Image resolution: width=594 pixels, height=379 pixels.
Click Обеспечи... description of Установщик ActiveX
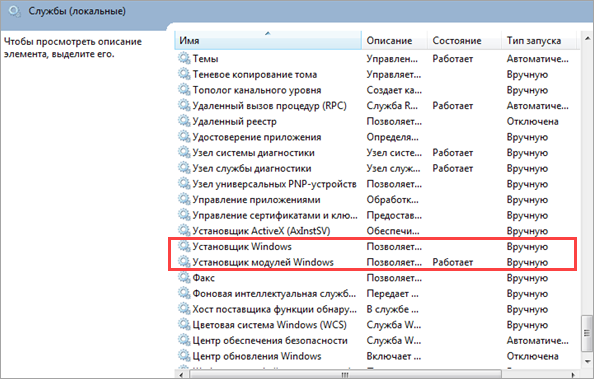pyautogui.click(x=393, y=231)
